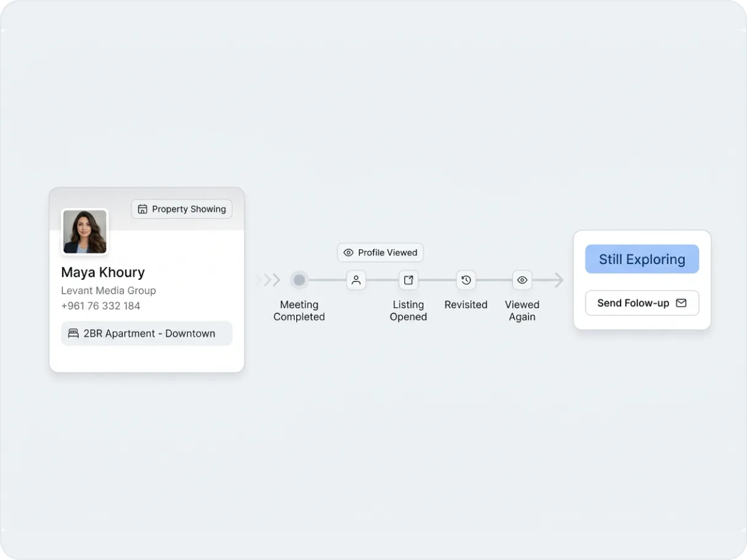Select the filled Meeting Completed status dot
Image resolution: width=747 pixels, height=560 pixels.
click(x=299, y=280)
